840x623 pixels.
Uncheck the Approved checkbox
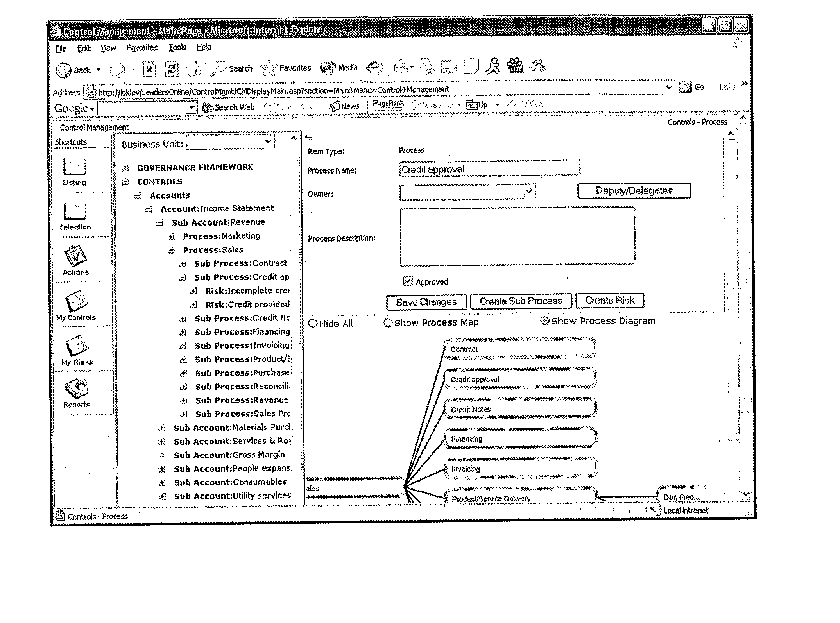point(408,281)
